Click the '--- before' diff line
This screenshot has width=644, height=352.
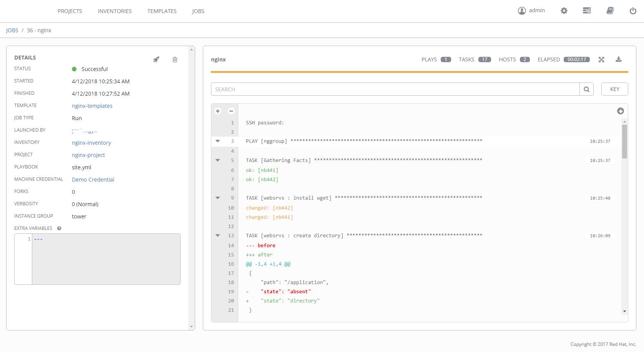click(261, 245)
